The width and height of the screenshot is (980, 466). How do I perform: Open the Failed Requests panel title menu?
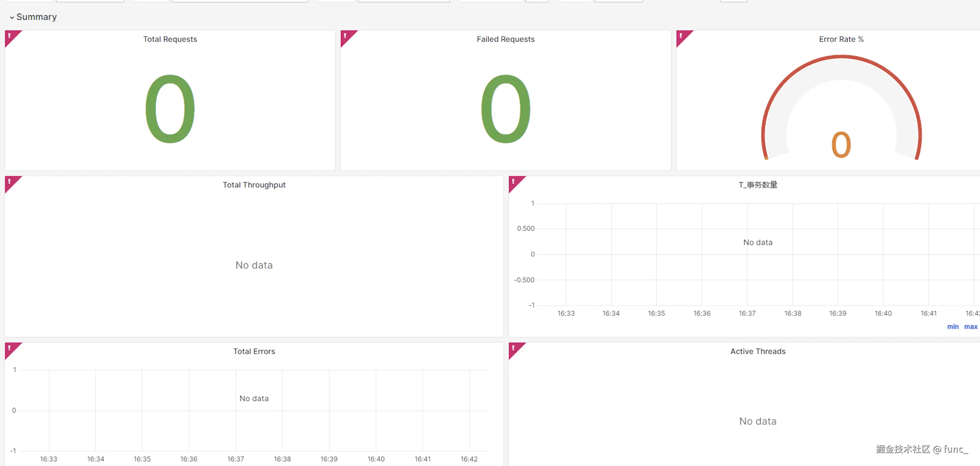click(x=505, y=39)
